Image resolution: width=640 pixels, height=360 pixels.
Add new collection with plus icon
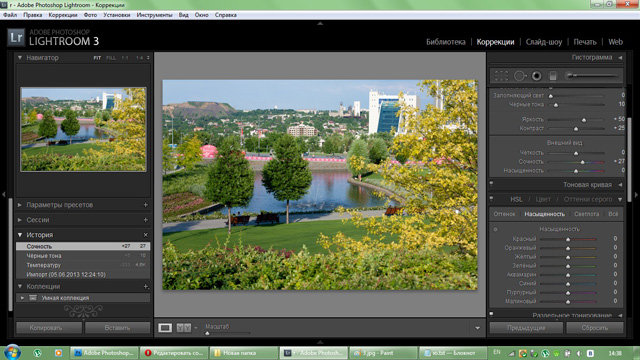click(x=146, y=287)
